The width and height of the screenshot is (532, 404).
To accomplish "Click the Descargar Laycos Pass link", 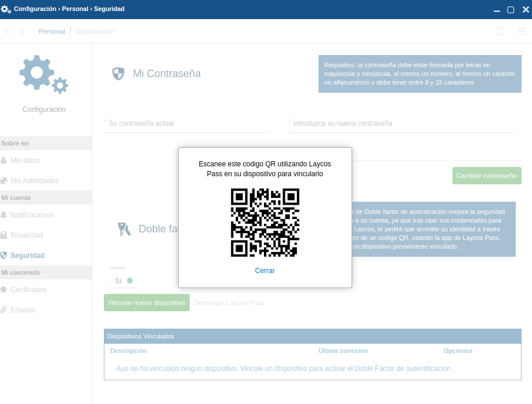I will (x=229, y=303).
